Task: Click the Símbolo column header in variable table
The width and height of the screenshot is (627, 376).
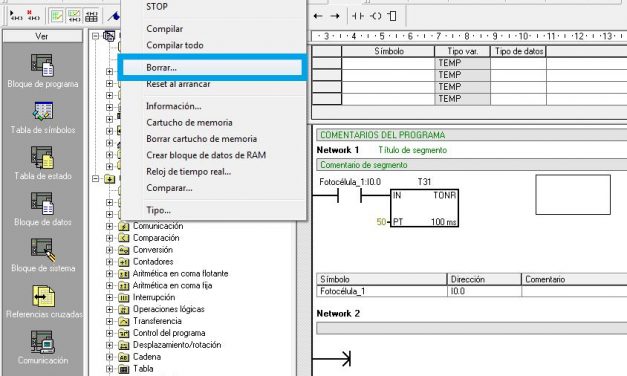Action: [388, 51]
